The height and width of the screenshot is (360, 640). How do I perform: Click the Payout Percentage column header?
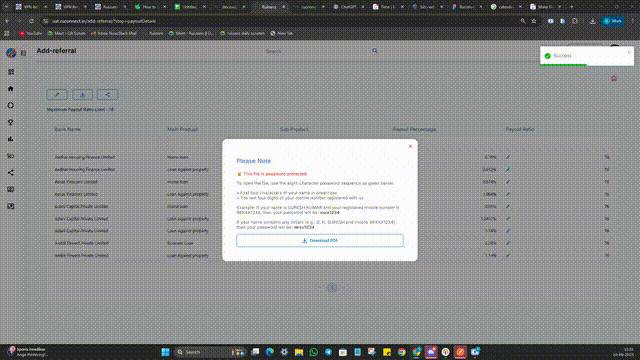point(414,129)
